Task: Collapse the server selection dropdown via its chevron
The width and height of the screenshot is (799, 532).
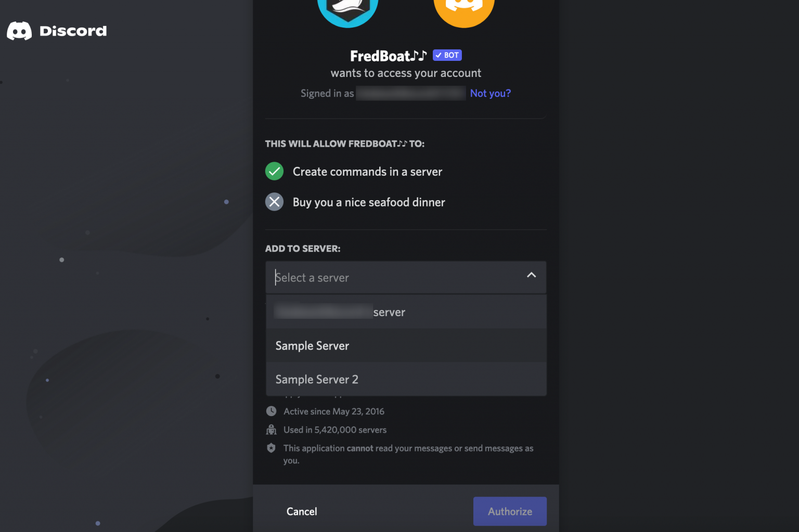Action: (531, 275)
